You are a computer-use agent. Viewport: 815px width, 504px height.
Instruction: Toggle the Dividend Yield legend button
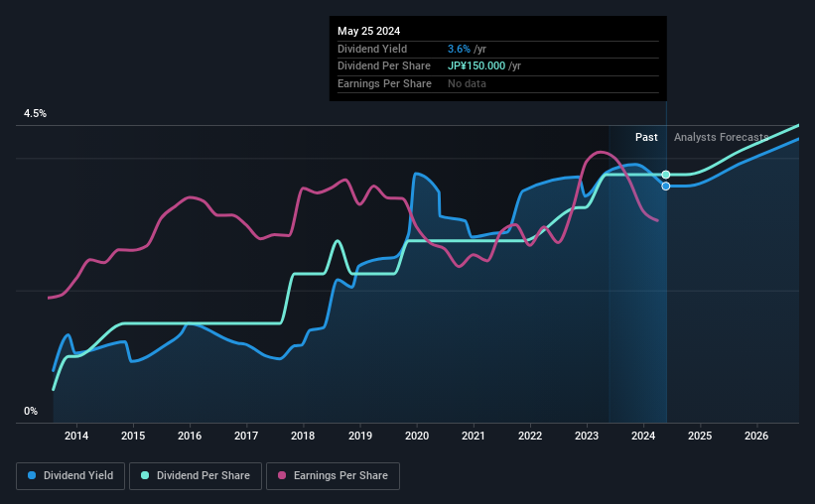[70, 476]
